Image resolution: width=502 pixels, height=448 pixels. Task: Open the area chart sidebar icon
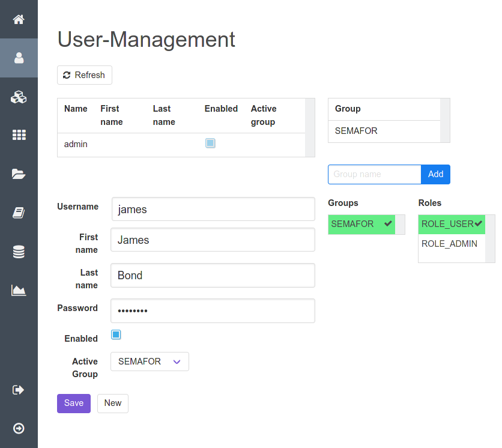click(19, 291)
